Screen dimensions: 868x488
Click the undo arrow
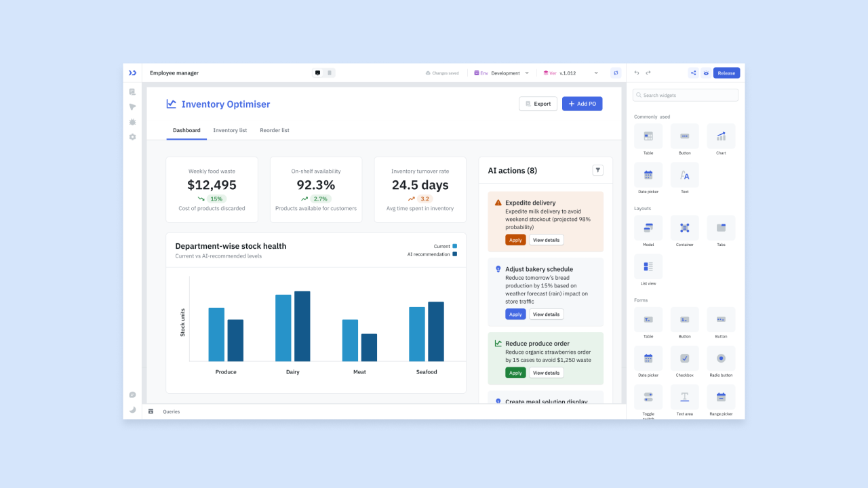[637, 73]
